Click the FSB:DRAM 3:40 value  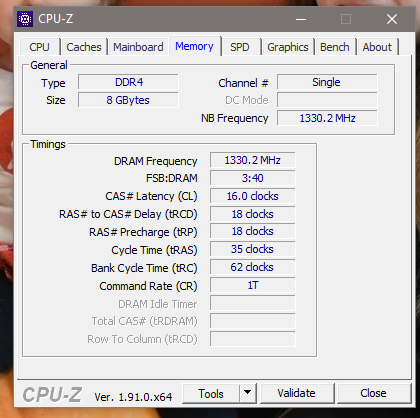coord(253,178)
